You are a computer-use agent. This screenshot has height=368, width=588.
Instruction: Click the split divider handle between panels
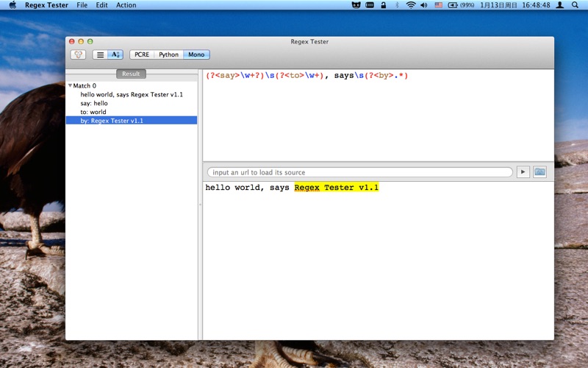(200, 205)
